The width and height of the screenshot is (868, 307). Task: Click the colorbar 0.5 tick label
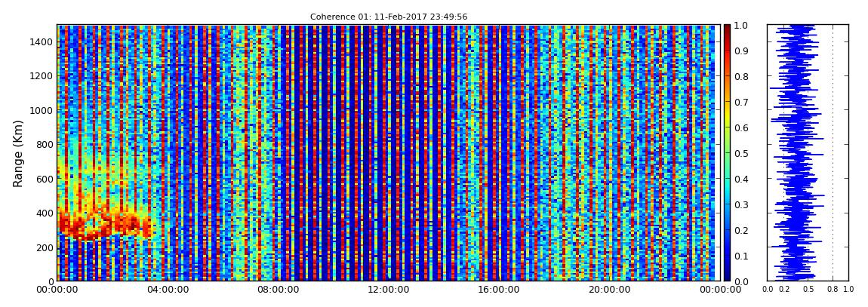tap(740, 153)
